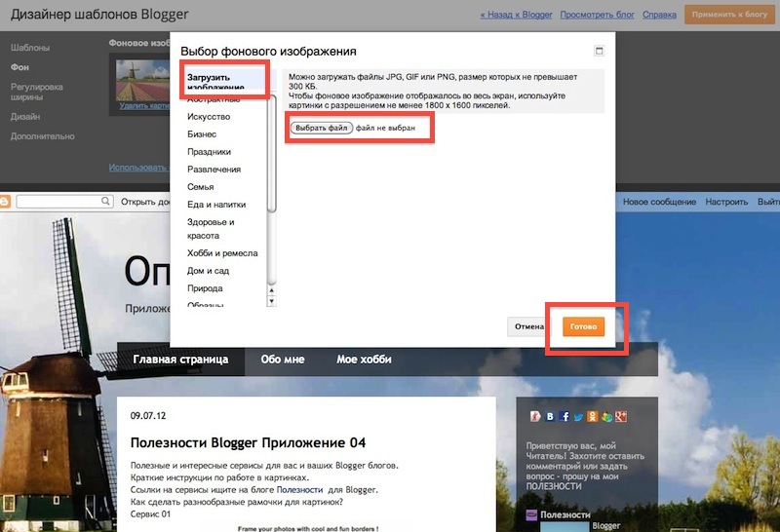Select Дом и сад category
This screenshot has height=532, width=780.
click(x=208, y=271)
